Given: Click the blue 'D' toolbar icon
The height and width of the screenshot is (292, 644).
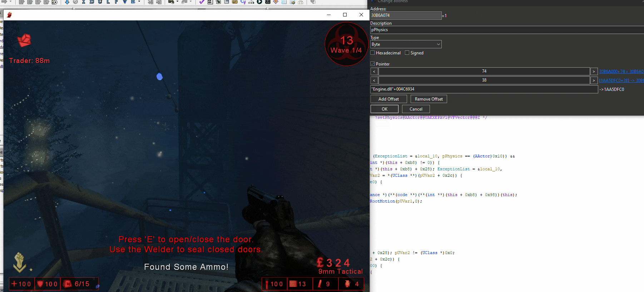Looking at the screenshot, I should (x=92, y=2).
